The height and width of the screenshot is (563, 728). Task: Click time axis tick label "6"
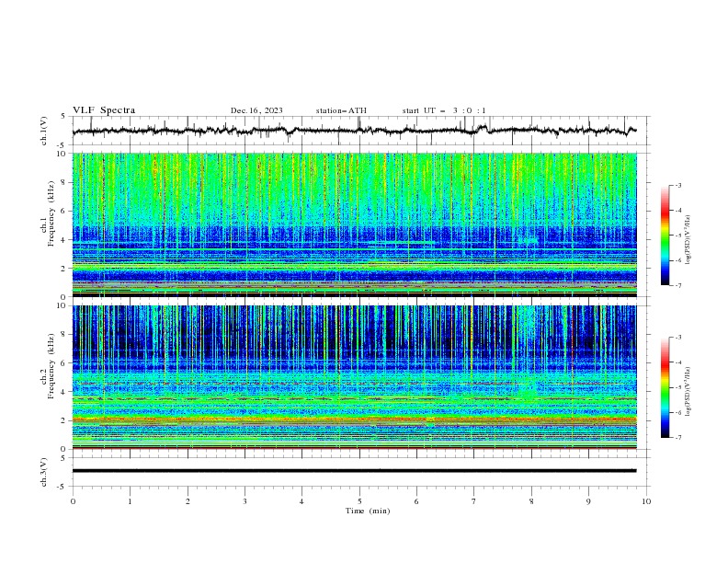coord(416,501)
